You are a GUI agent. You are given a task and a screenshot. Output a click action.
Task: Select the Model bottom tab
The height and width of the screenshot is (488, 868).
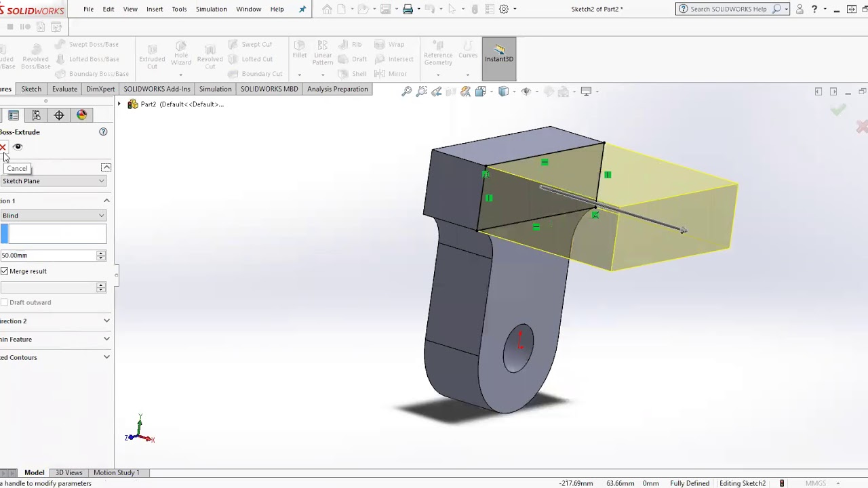tap(34, 472)
